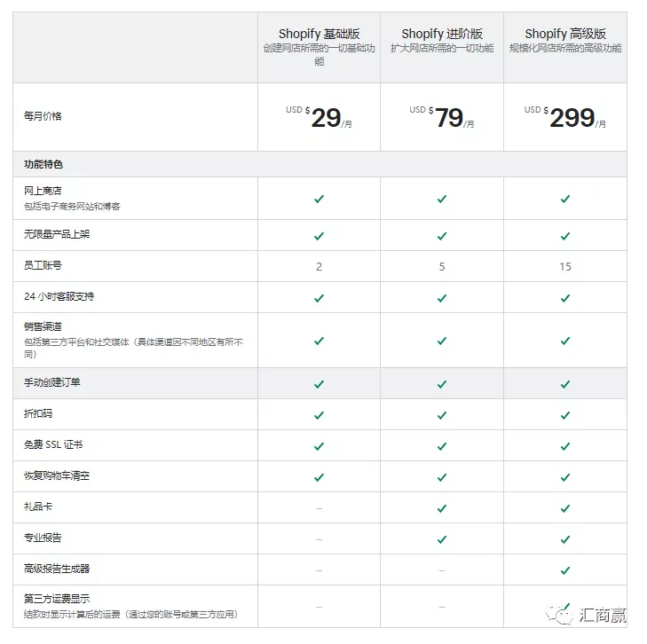Click 无限量产品上架 checkmark under 进阶版
Viewport: 647px width, 644px height.
coord(442,236)
